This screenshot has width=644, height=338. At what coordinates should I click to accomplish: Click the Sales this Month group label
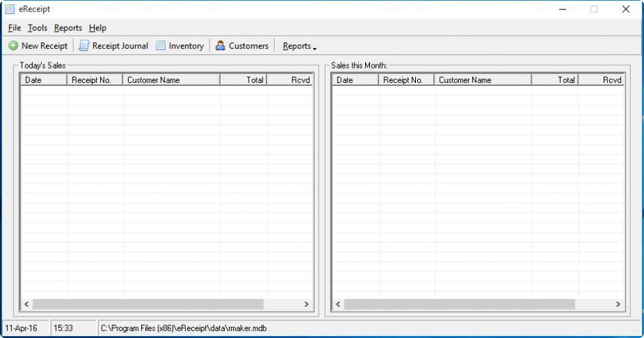tap(359, 65)
